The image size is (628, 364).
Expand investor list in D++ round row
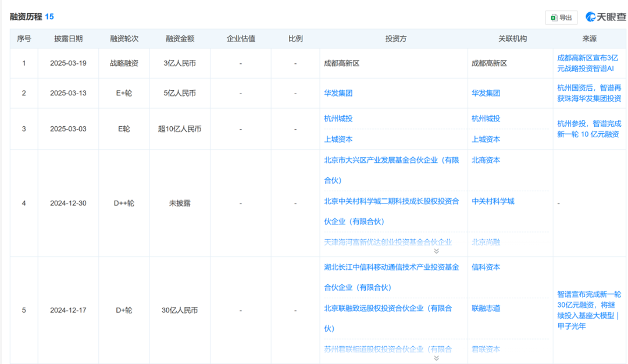[436, 251]
